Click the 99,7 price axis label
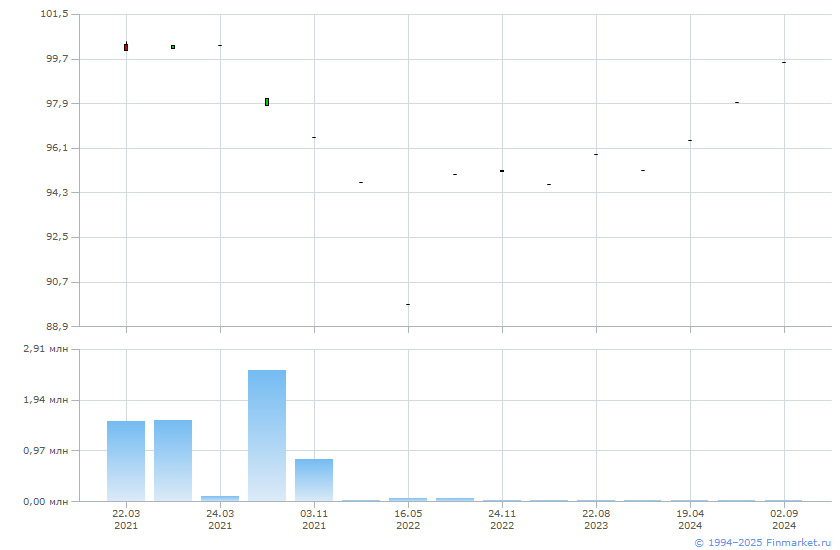840x550 pixels. [x=57, y=58]
